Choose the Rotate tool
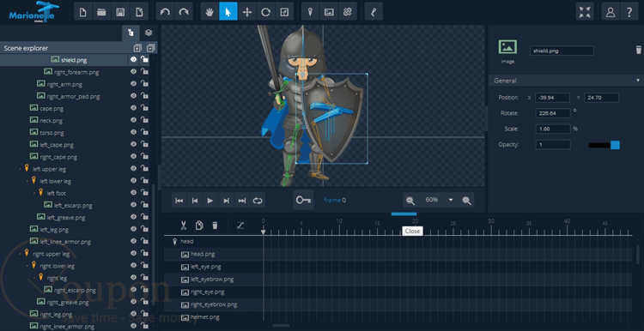Viewport: 644px width, 331px height. 265,11
